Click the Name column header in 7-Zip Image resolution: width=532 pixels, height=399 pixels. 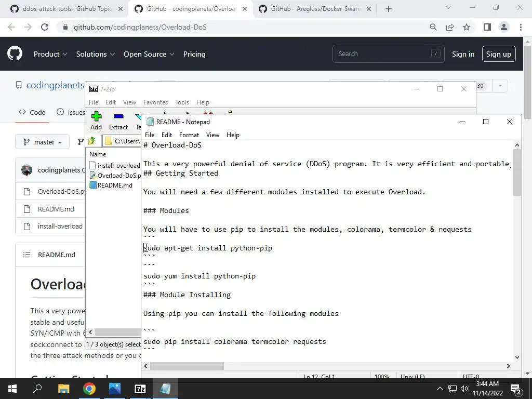click(x=98, y=154)
